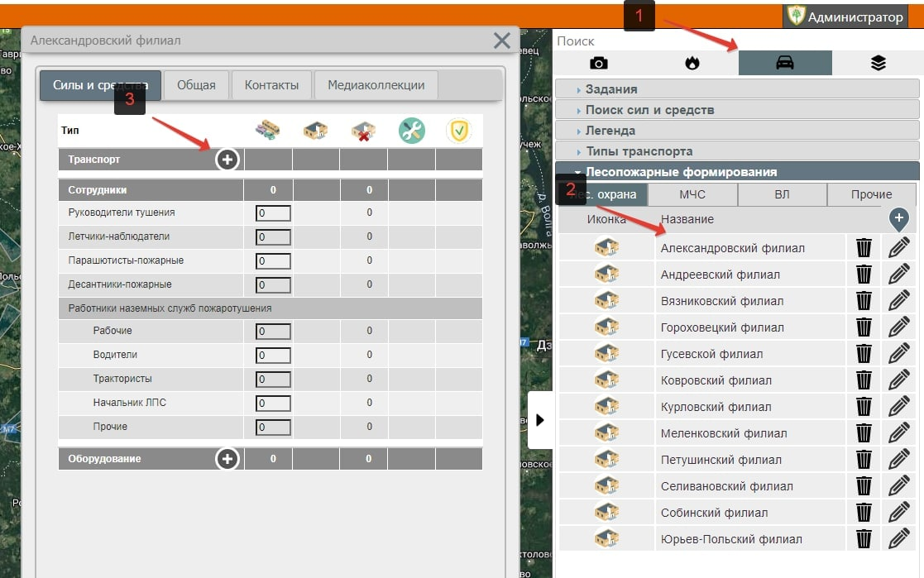Screen dimensions: 924x578
Task: Click the Руководители тушения number field
Action: [274, 213]
